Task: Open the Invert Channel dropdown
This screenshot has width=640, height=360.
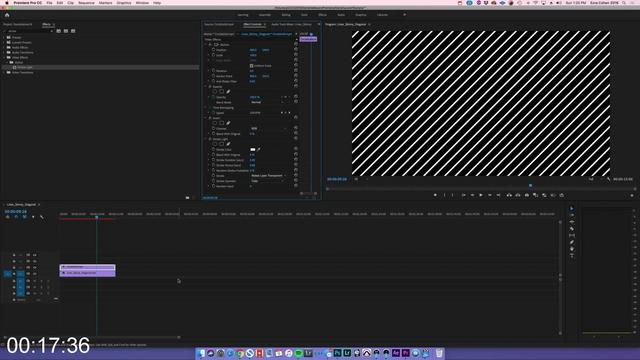Action: pos(269,129)
